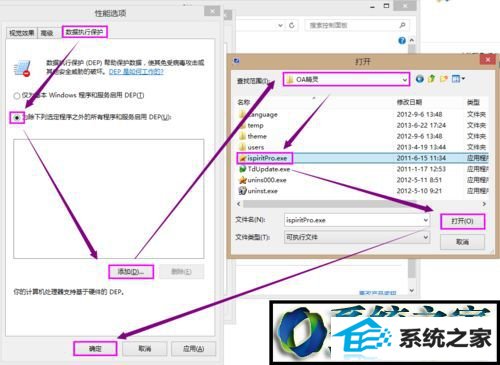This screenshot has width=500, height=365.
Task: Select the uninst.exe file icon
Action: click(243, 191)
